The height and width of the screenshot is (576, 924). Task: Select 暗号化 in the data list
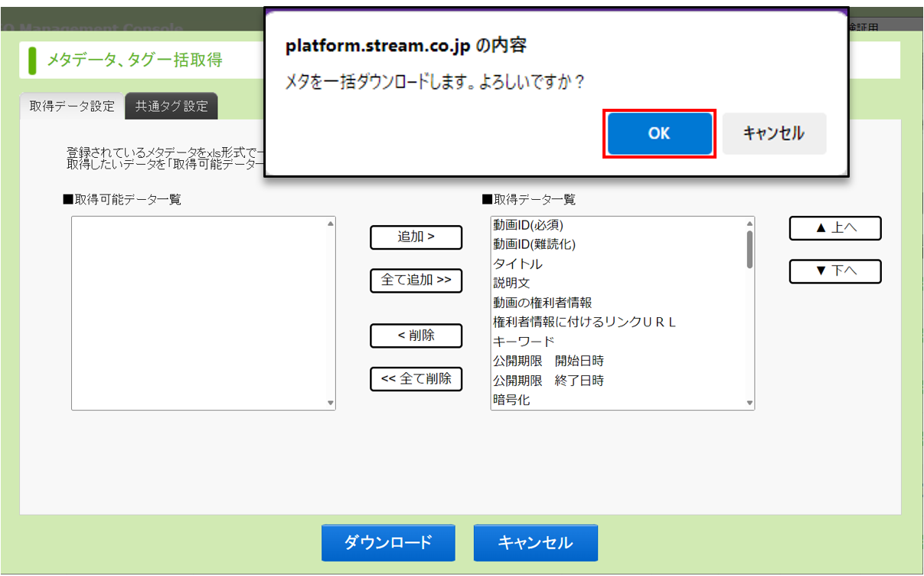(511, 400)
